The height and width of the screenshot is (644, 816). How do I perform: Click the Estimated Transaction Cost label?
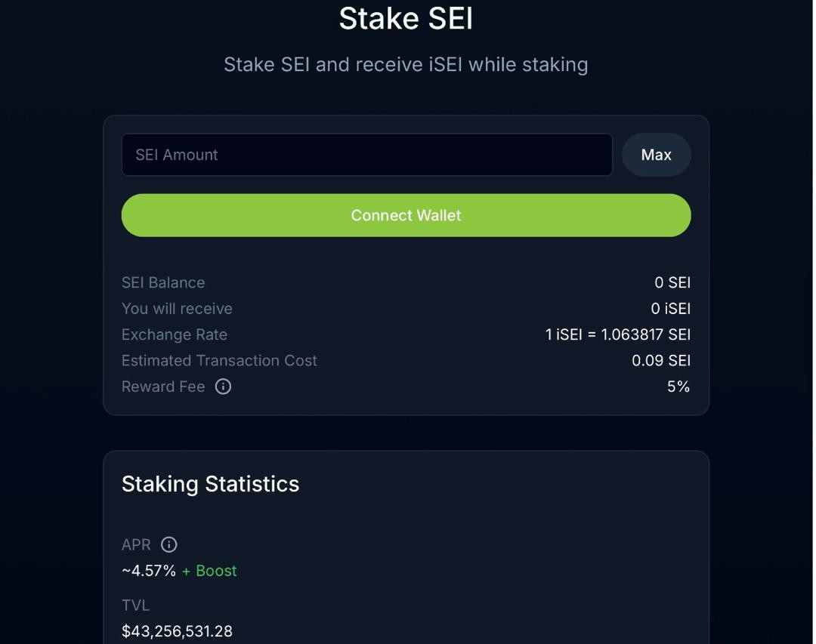(x=219, y=361)
